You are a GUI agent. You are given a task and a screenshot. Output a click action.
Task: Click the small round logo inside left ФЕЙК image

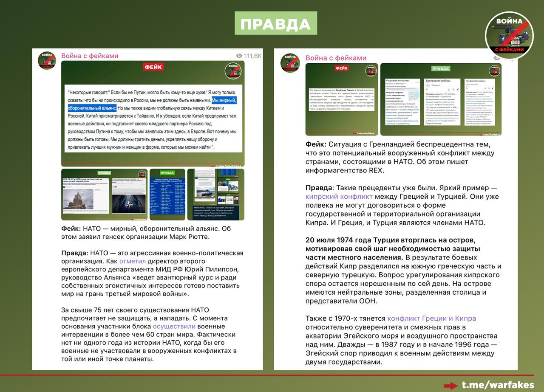(233, 70)
